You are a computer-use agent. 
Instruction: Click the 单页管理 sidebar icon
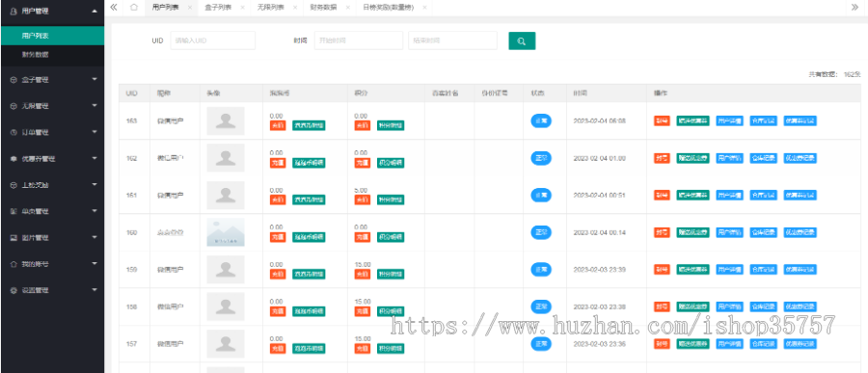click(14, 211)
